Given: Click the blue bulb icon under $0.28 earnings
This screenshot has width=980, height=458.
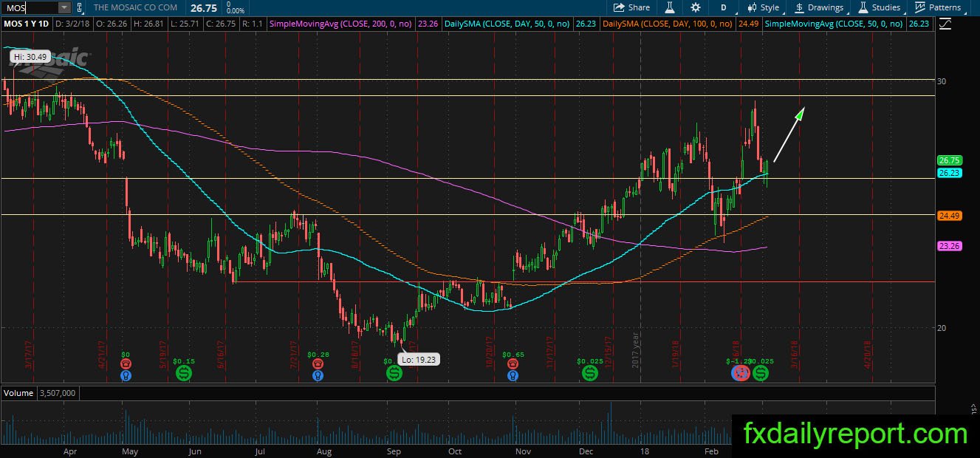Looking at the screenshot, I should [x=318, y=375].
